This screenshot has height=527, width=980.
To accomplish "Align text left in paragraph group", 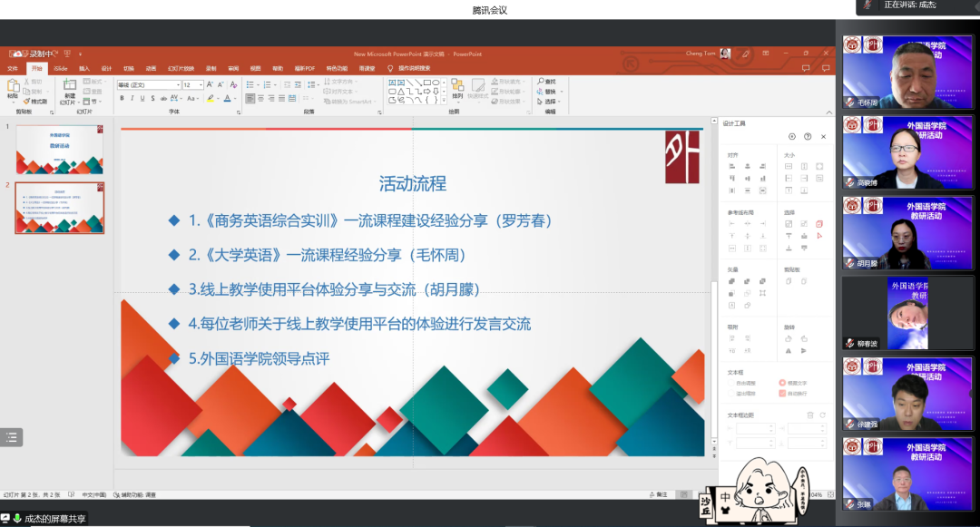I will pyautogui.click(x=250, y=99).
